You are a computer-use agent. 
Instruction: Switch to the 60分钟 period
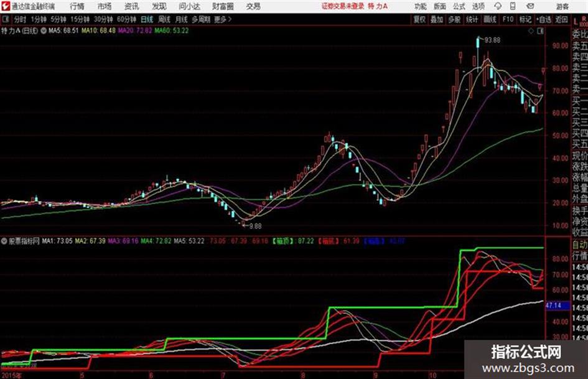pos(126,19)
